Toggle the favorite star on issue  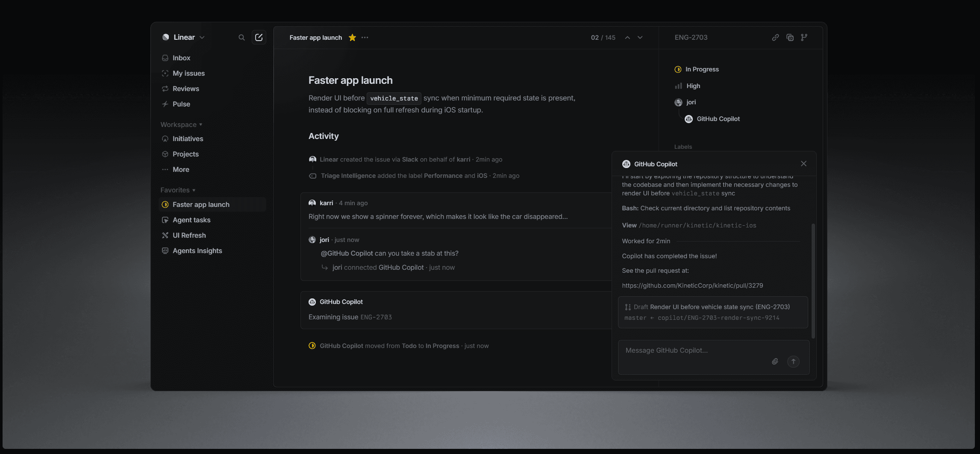pyautogui.click(x=352, y=38)
